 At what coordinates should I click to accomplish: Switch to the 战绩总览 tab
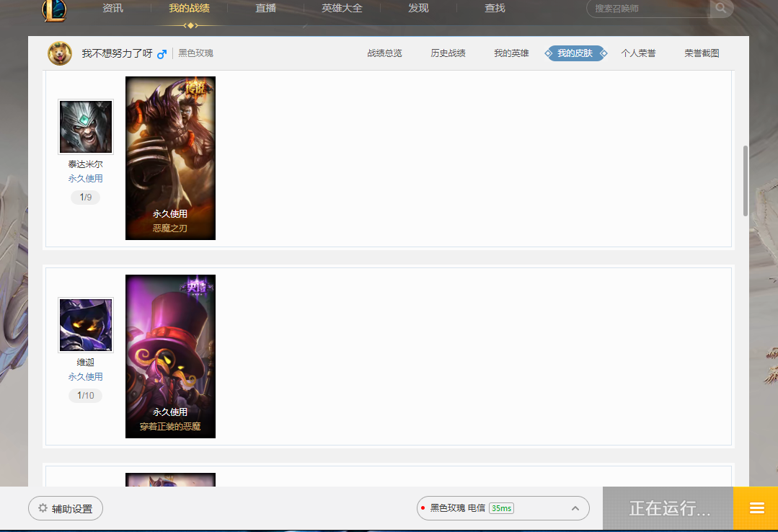click(x=384, y=53)
